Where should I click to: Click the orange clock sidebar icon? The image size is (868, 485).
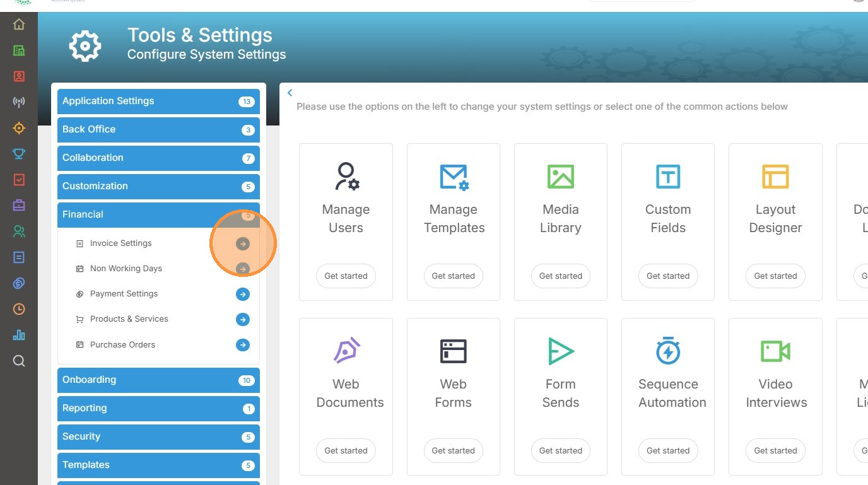click(19, 309)
